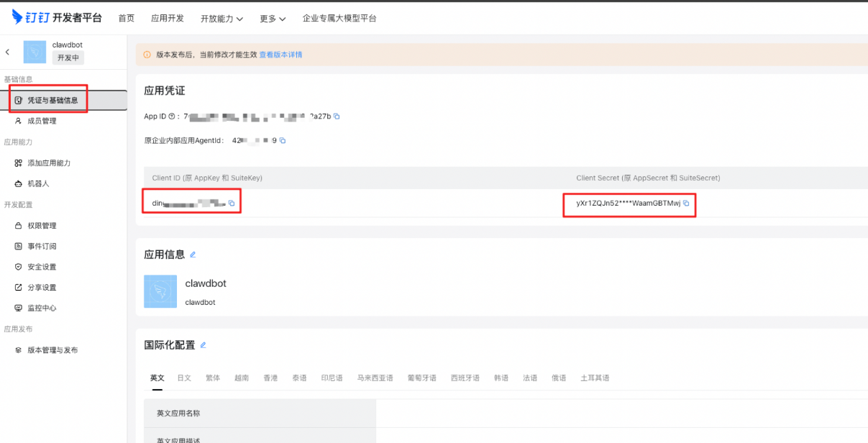This screenshot has height=443, width=868.
Task: Click edit pencil next to 应用信息
Action: point(193,255)
